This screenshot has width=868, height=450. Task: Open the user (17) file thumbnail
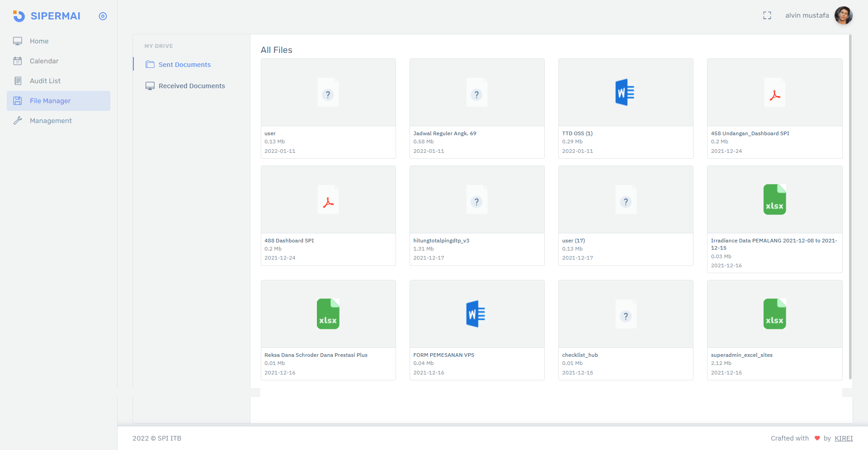coord(626,199)
